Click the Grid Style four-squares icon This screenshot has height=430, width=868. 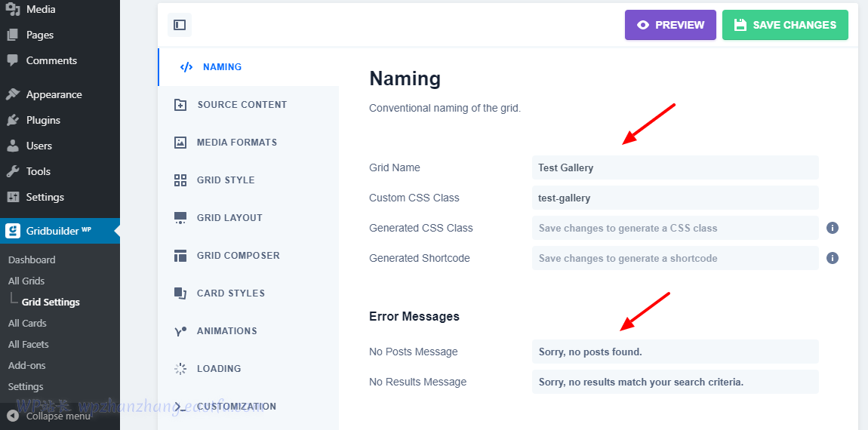(x=180, y=180)
